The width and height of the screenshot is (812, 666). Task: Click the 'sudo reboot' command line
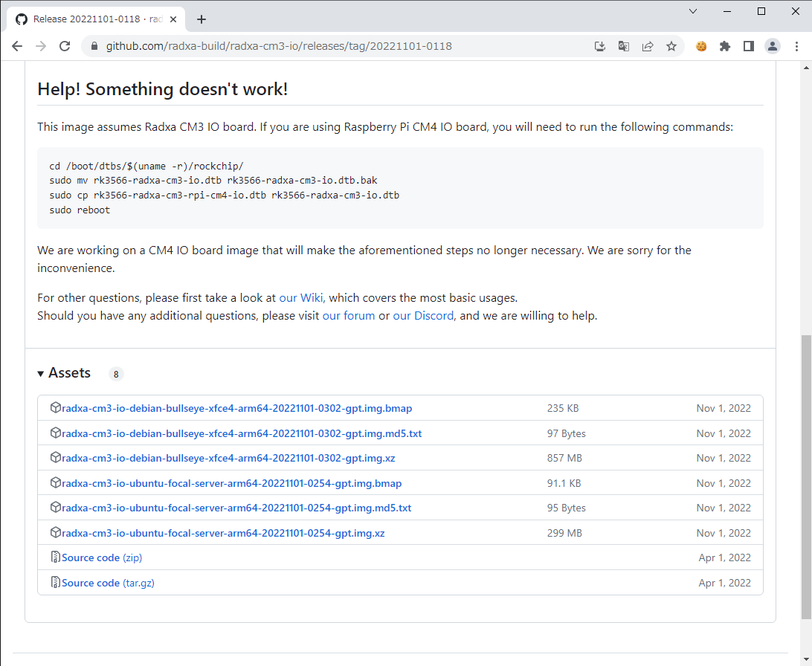coord(80,210)
